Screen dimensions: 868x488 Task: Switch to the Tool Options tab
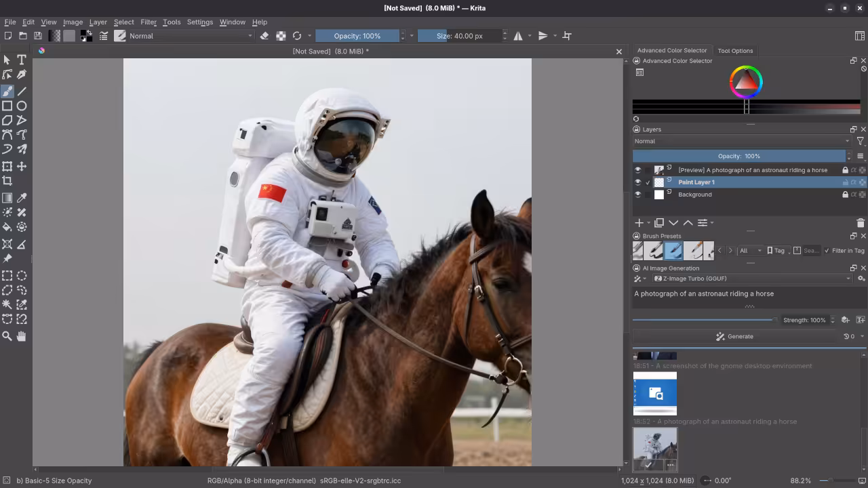(x=735, y=50)
